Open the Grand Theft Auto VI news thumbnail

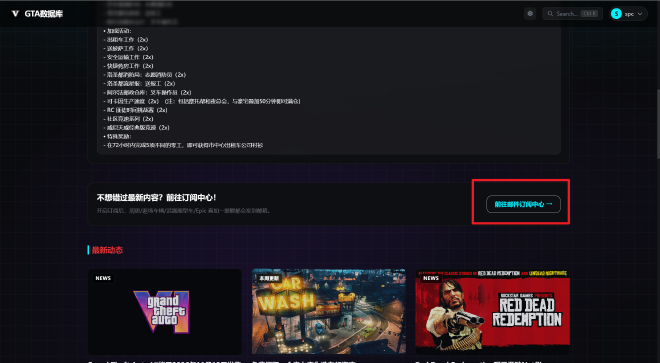coord(165,312)
